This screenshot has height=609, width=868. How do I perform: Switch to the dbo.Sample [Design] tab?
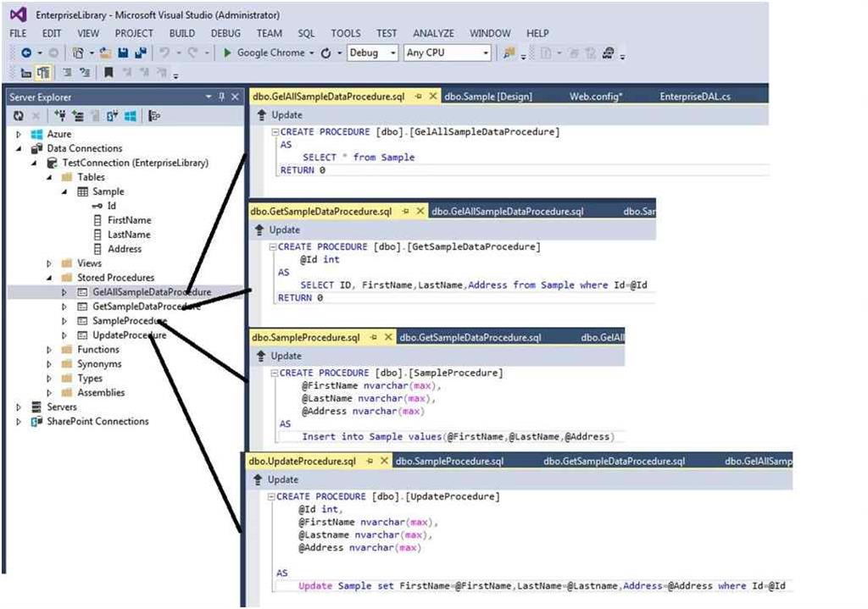tap(488, 97)
